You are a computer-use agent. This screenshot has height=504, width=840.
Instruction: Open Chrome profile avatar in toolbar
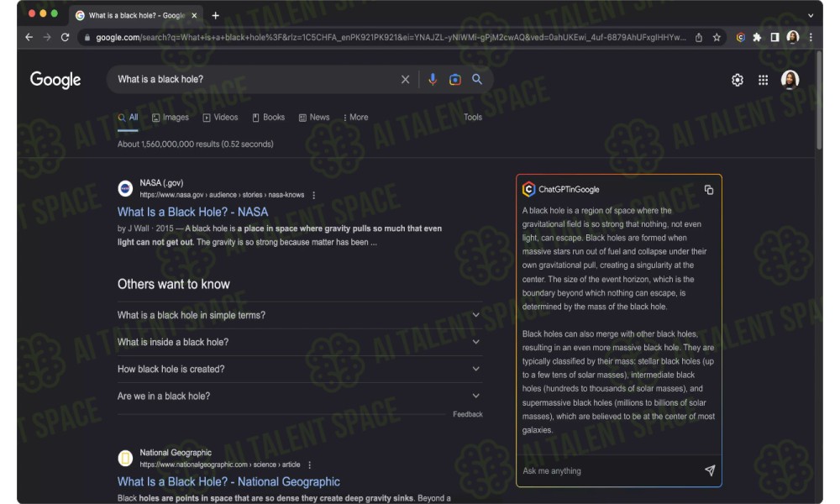[793, 37]
